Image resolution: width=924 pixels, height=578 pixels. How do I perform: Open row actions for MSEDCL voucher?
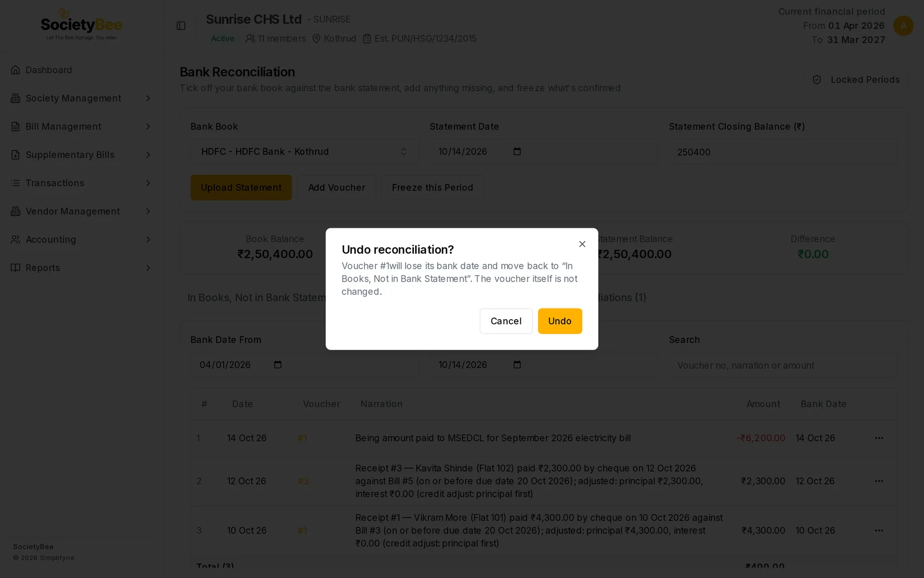click(x=879, y=438)
